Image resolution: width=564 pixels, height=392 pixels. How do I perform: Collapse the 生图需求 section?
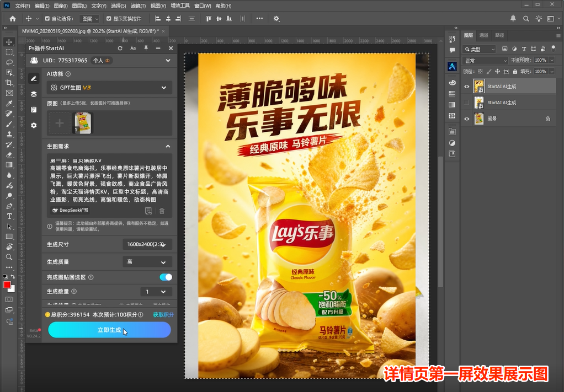click(168, 146)
